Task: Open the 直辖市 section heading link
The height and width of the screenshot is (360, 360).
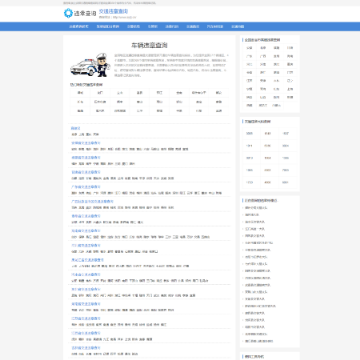Action: tap(76, 128)
